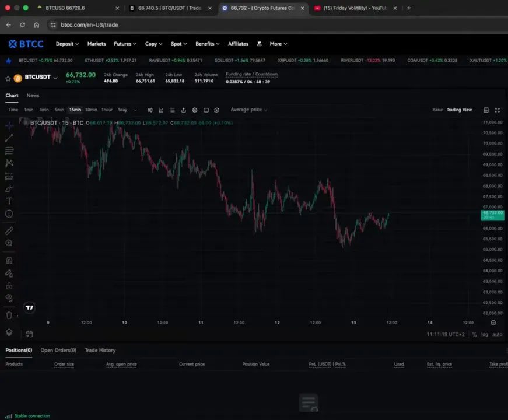Select the text annotation tool
The height and width of the screenshot is (420, 508).
pos(9,201)
